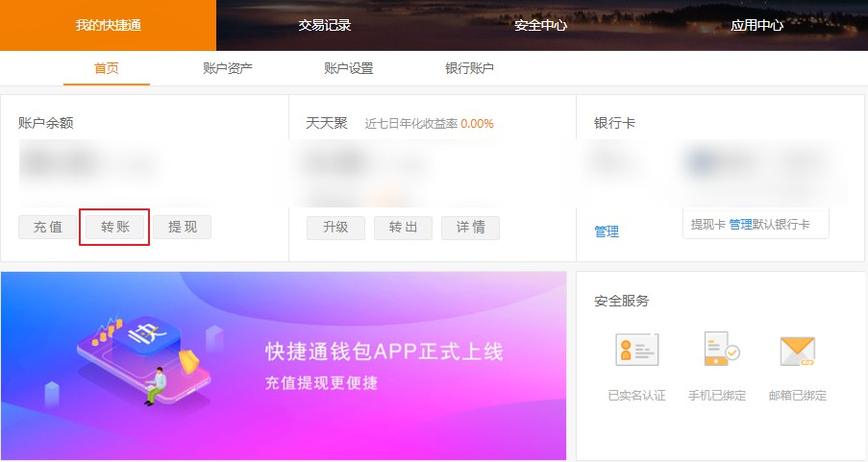The image size is (868, 462).
Task: Click the 管理 link at the bank card panel's bottom left
Action: [607, 231]
